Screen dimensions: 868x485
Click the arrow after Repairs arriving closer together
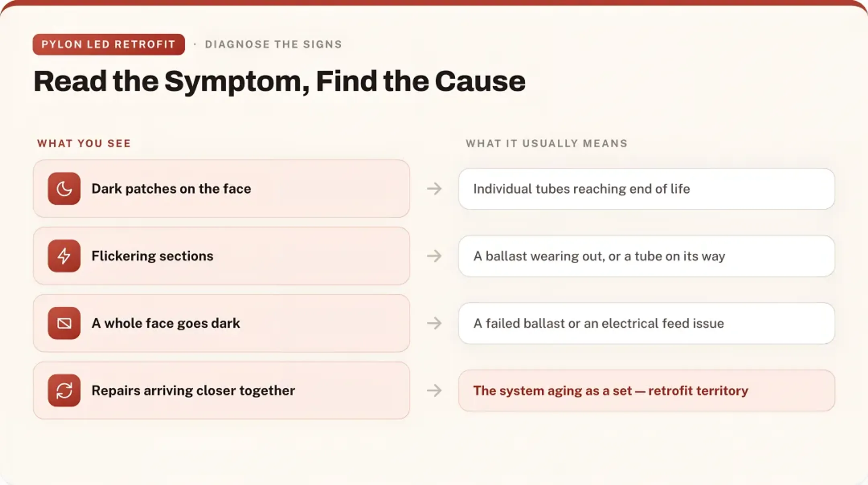[434, 390]
